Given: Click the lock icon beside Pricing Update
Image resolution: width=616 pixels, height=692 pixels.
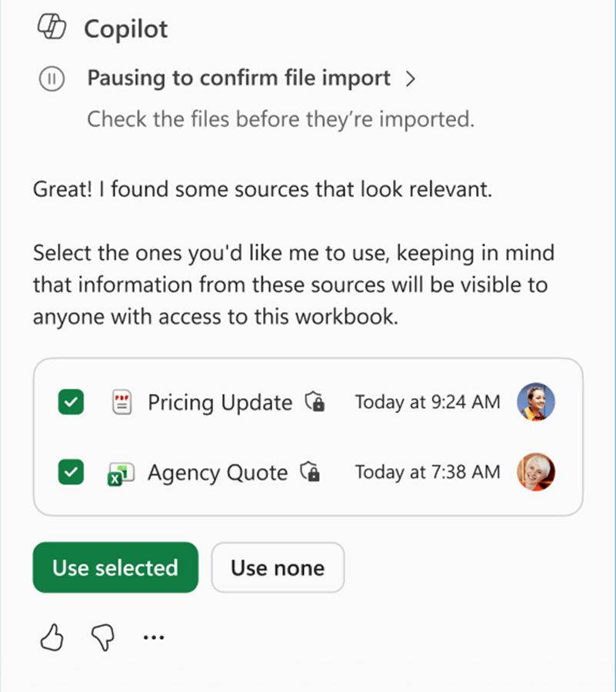Looking at the screenshot, I should click(x=315, y=402).
